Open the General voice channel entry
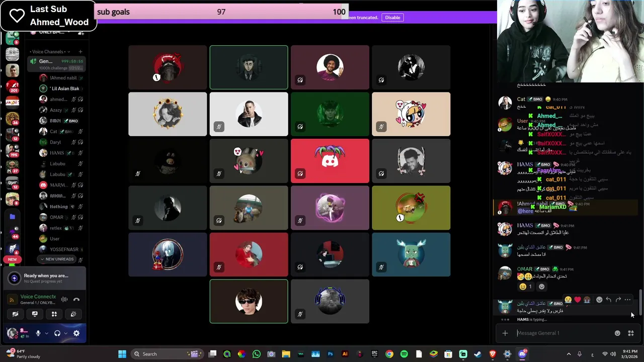 (56, 64)
